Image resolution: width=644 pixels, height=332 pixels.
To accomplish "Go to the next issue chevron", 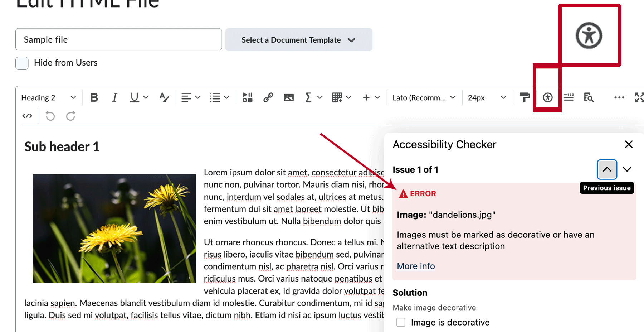I will [x=627, y=169].
